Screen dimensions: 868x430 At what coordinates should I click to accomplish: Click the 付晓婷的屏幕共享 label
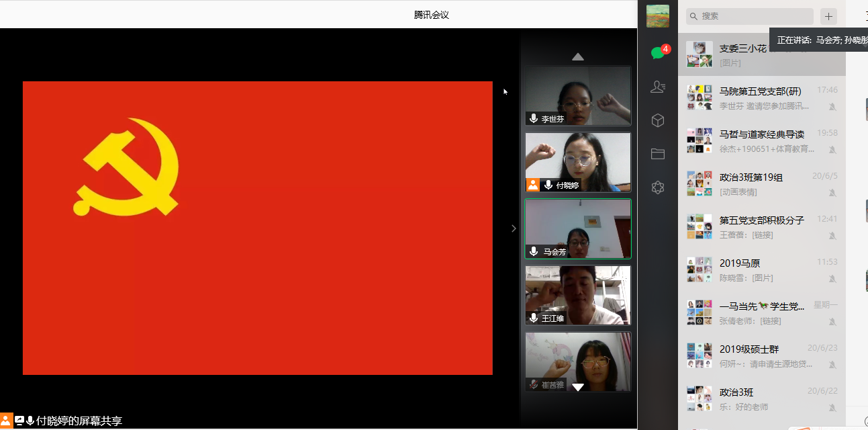(x=79, y=421)
